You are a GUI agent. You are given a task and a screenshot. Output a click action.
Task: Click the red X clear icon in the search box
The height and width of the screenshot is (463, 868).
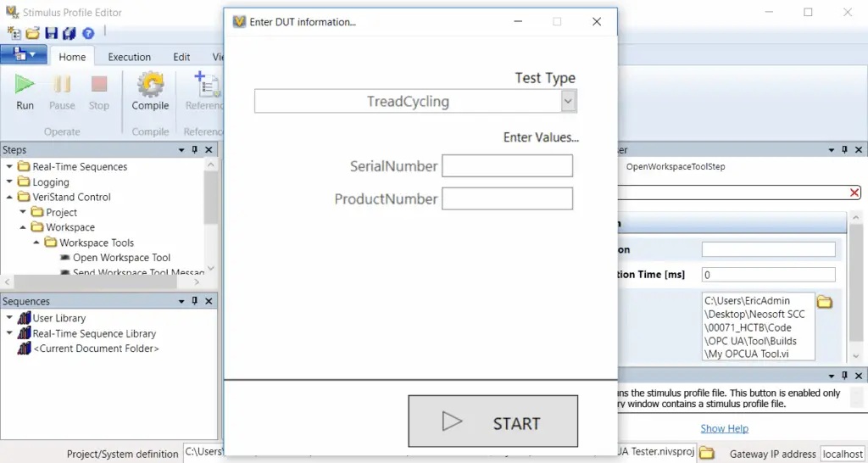pos(854,193)
